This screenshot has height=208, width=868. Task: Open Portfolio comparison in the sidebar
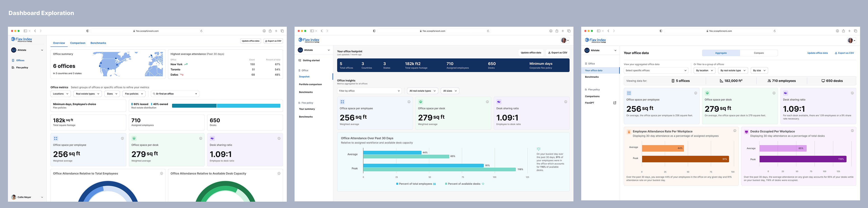click(x=310, y=85)
